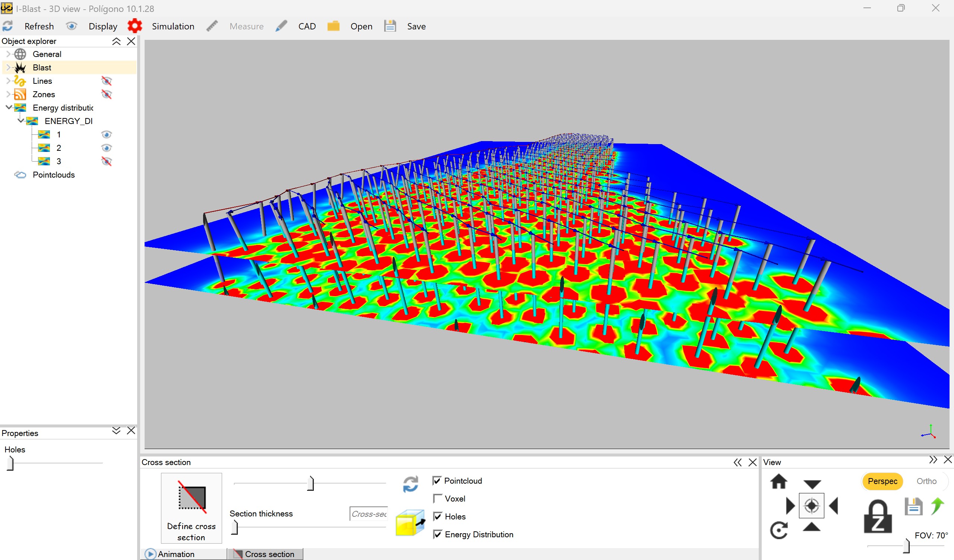Click the rotate view icon
Image resolution: width=954 pixels, height=560 pixels.
pyautogui.click(x=780, y=530)
